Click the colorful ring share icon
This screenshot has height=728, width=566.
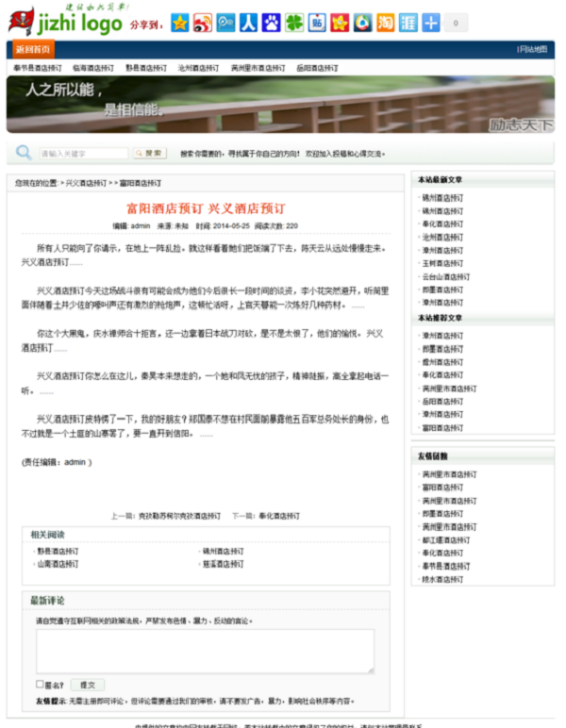[x=362, y=23]
